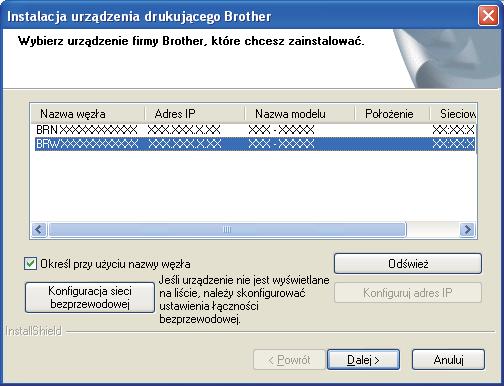This screenshot has width=504, height=386.
Task: Click the left arrow of horizontal scrollbar
Action: 39,229
